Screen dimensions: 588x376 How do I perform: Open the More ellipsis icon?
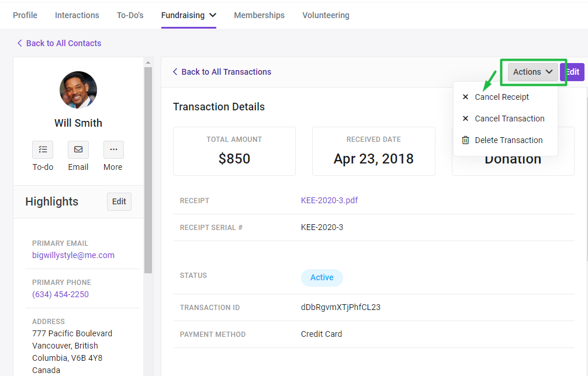pyautogui.click(x=113, y=150)
